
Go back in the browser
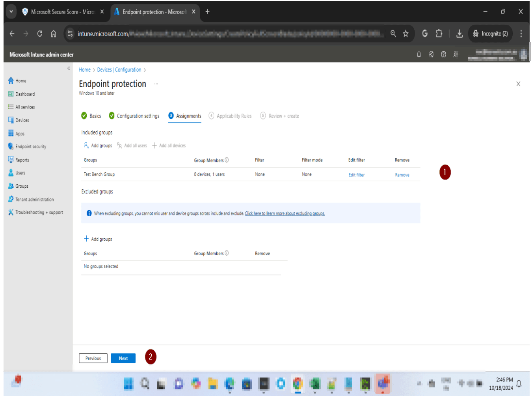12,34
